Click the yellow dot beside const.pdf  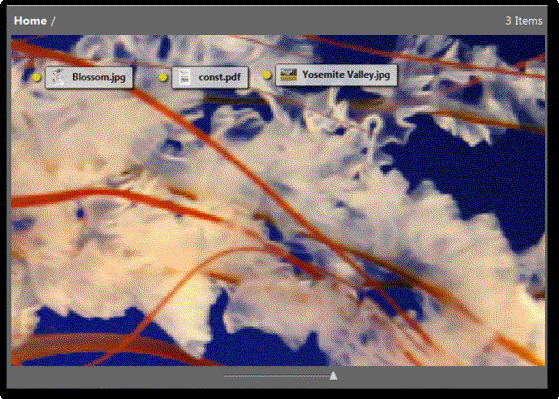pos(163,77)
